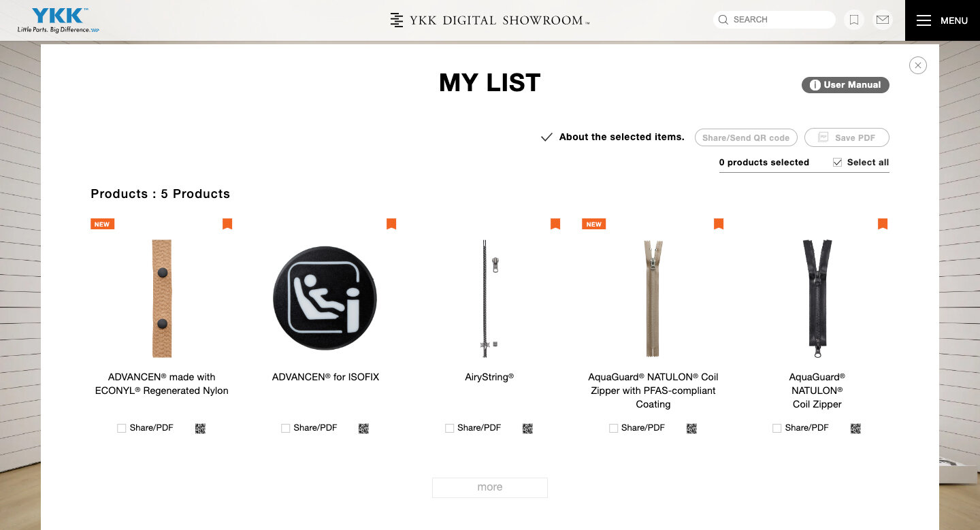Enable Share/PDF for ADVANCEN® made with ECONYL®
Image resolution: width=980 pixels, height=530 pixels.
[x=121, y=428]
